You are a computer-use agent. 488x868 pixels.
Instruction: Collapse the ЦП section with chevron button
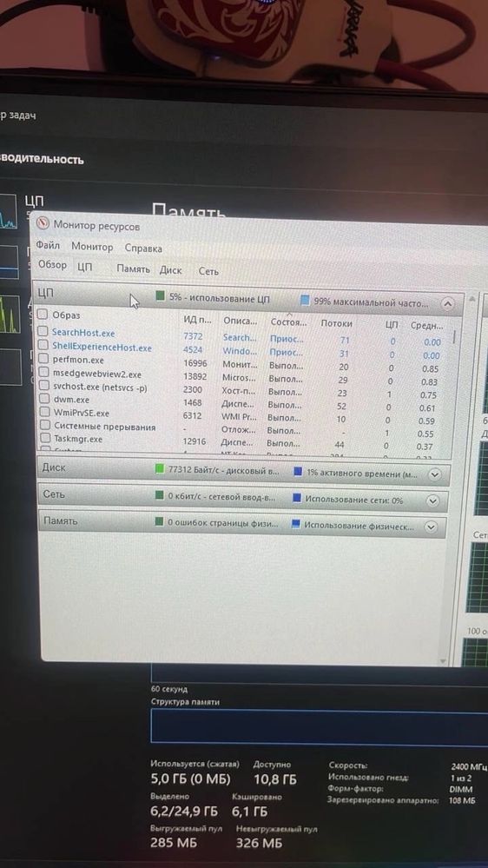(447, 304)
